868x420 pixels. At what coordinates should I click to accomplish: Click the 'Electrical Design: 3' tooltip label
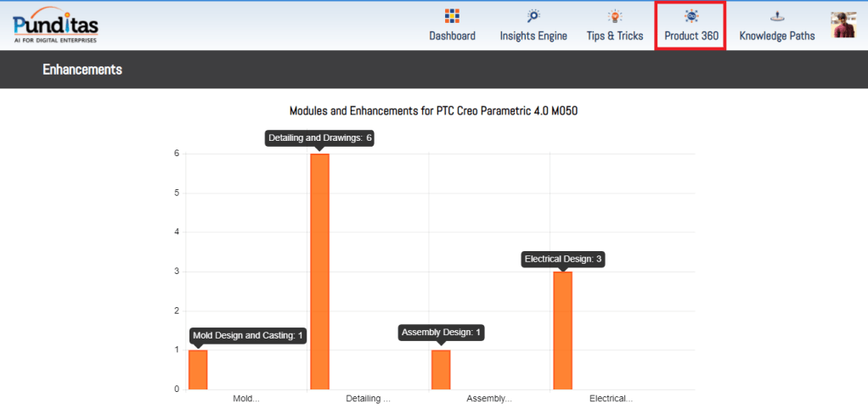tap(563, 259)
